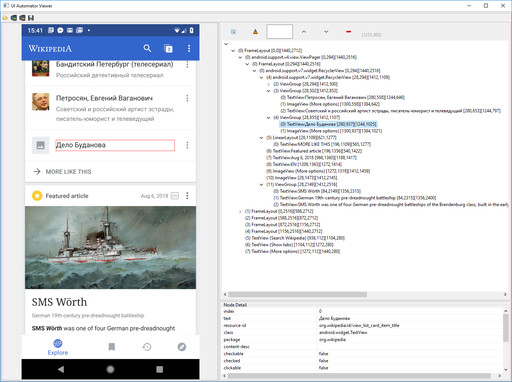Click the tree panel horizontal scrollbar

[298, 294]
